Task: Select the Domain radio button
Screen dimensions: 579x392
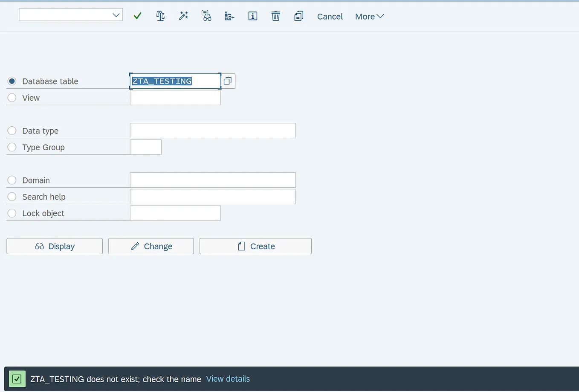Action: (12, 180)
